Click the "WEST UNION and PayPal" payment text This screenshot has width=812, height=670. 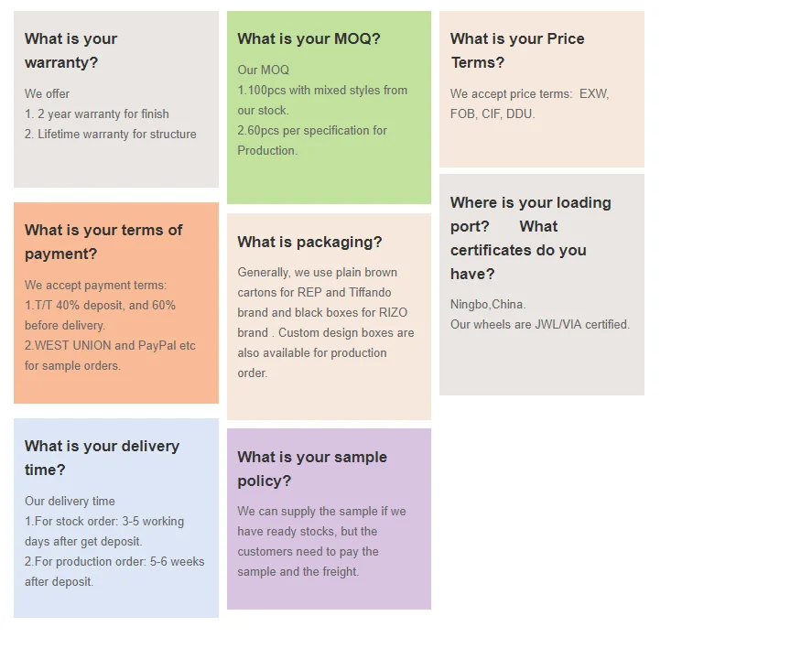tap(110, 356)
